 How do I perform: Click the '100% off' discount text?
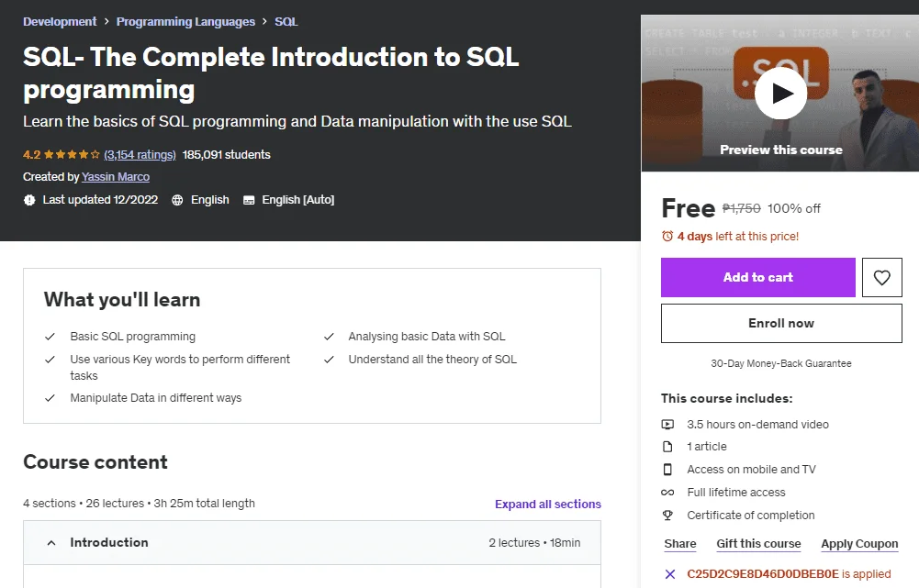(793, 208)
